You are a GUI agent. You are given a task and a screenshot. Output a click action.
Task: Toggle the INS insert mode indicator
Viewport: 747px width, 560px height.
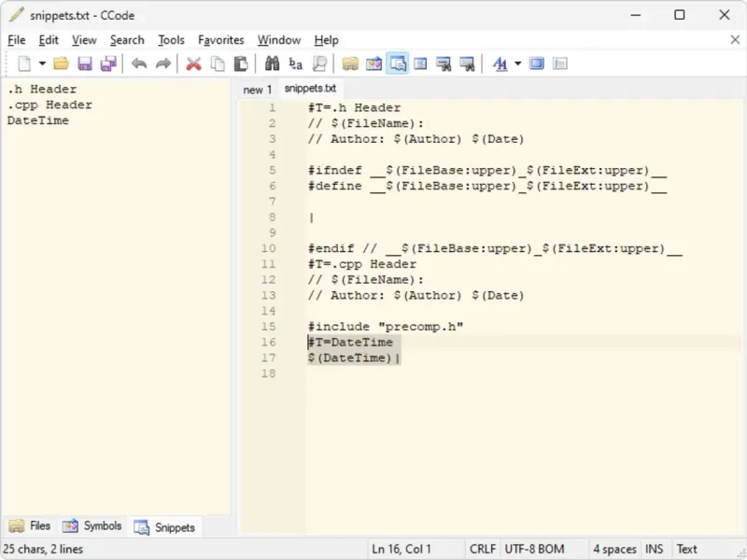[655, 549]
